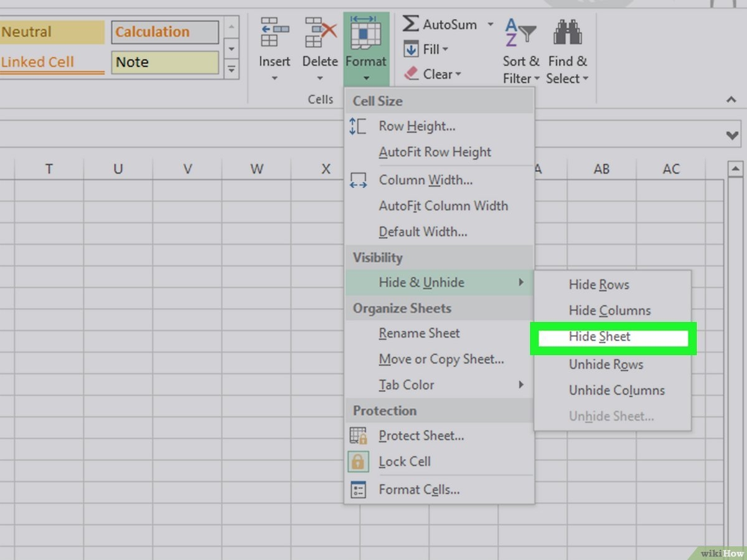Collapse the ribbon with the chevron
The image size is (747, 560).
click(x=732, y=100)
